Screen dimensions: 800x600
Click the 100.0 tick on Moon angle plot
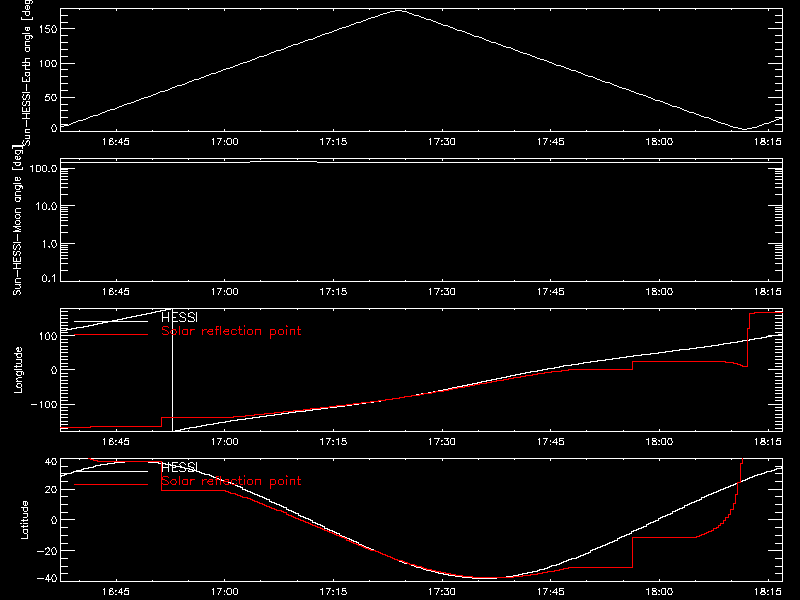point(43,168)
